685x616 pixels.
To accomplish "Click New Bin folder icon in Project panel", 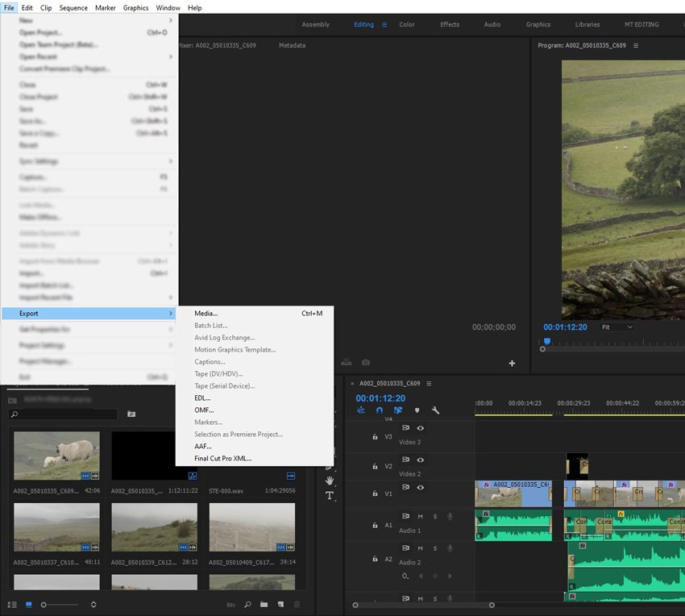I will [x=264, y=604].
